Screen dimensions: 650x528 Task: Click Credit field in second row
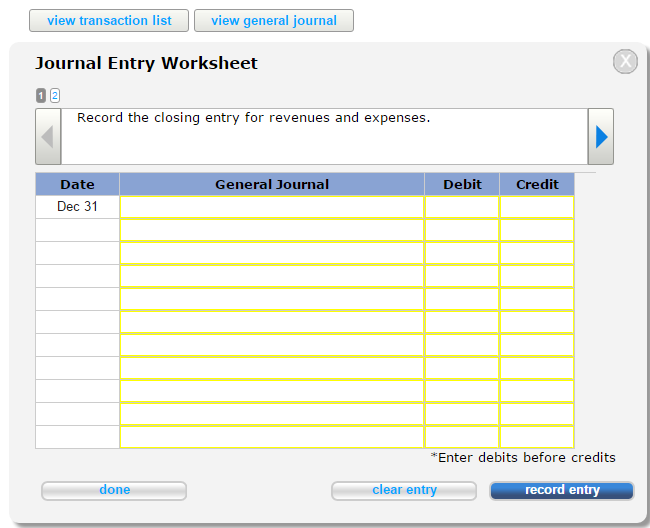pyautogui.click(x=537, y=230)
